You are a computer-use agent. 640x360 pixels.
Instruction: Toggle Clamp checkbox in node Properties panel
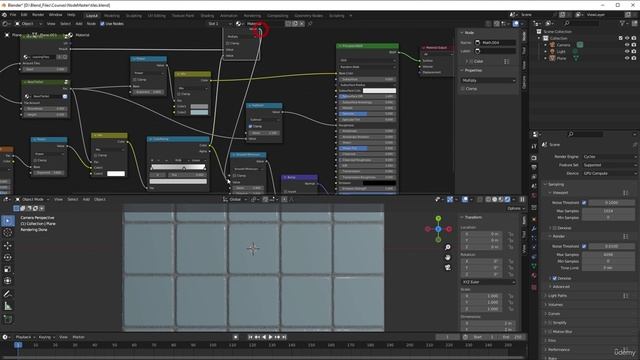tap(463, 89)
